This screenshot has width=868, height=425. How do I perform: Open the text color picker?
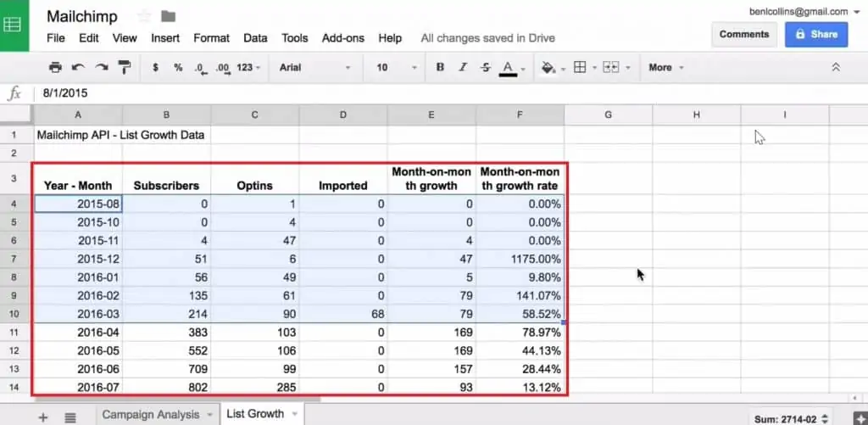509,68
